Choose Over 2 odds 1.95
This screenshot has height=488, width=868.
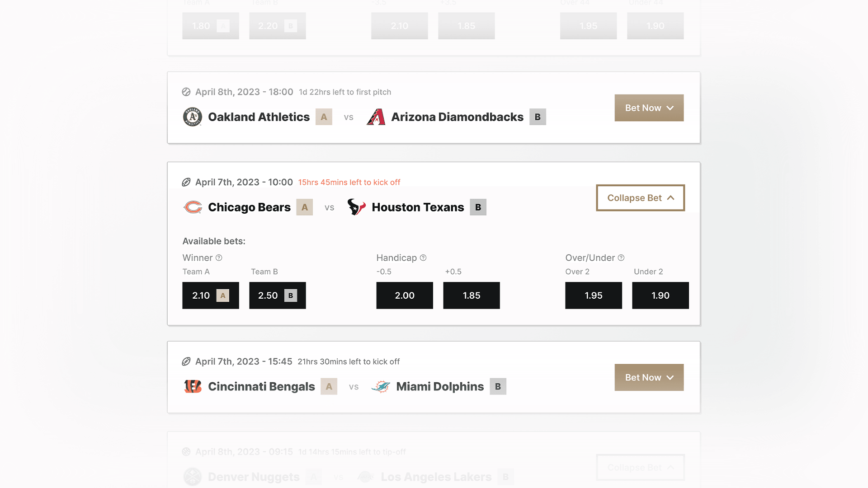click(593, 296)
